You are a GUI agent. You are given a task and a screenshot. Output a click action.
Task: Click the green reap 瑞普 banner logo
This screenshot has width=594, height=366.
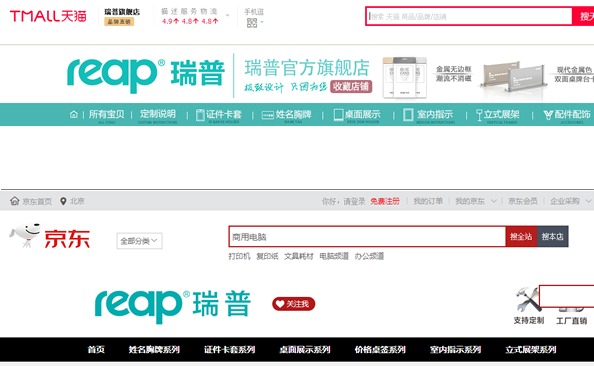[146, 75]
